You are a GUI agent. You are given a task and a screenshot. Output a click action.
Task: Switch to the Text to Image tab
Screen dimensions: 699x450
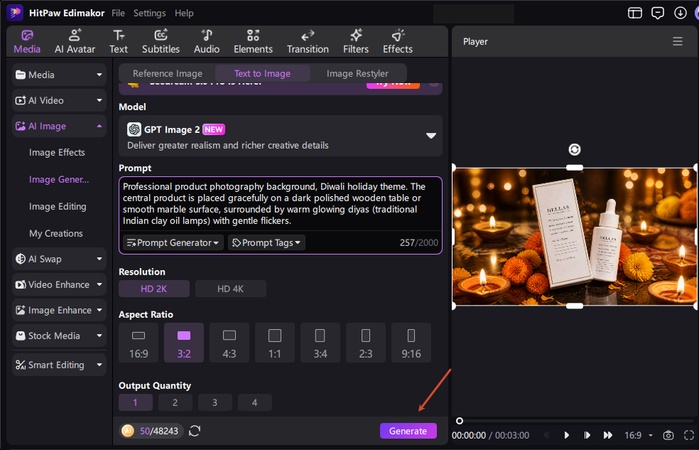[x=262, y=74]
